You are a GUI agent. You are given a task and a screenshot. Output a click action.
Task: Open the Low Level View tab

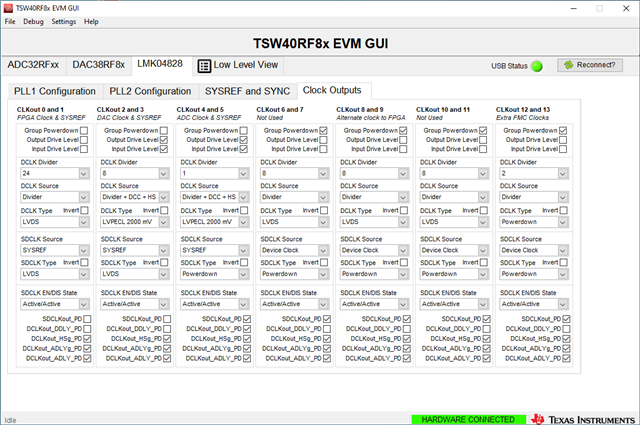[238, 65]
